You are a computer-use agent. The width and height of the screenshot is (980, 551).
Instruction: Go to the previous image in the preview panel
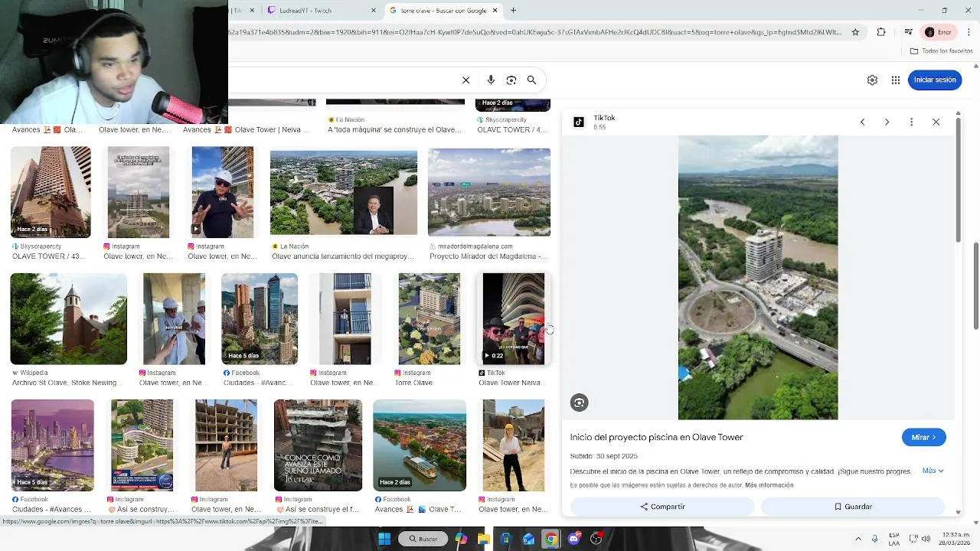point(862,122)
